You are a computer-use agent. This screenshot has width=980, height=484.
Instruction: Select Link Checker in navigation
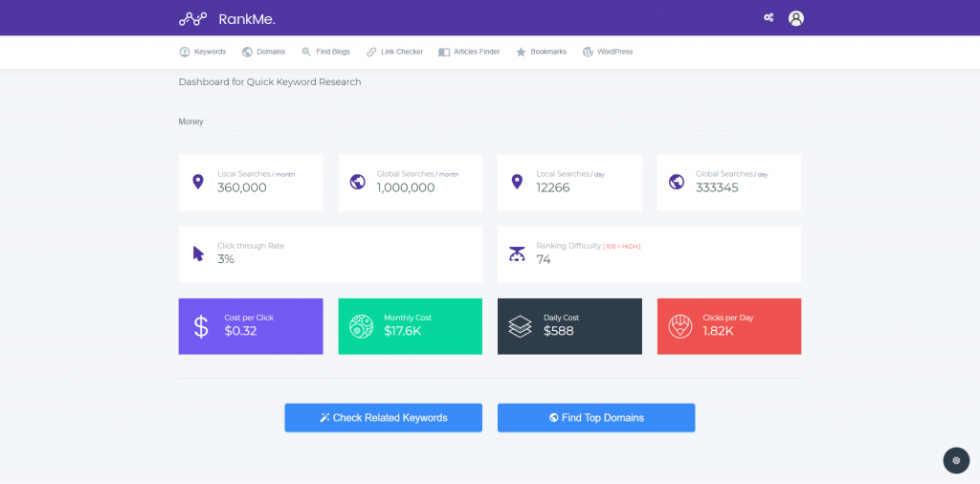(x=394, y=52)
